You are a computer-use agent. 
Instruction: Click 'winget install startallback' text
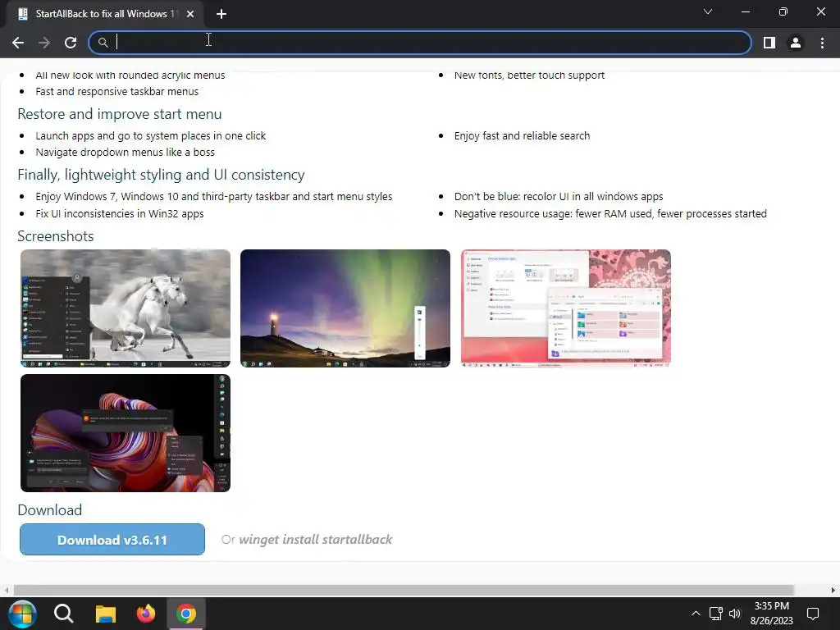[x=316, y=540]
